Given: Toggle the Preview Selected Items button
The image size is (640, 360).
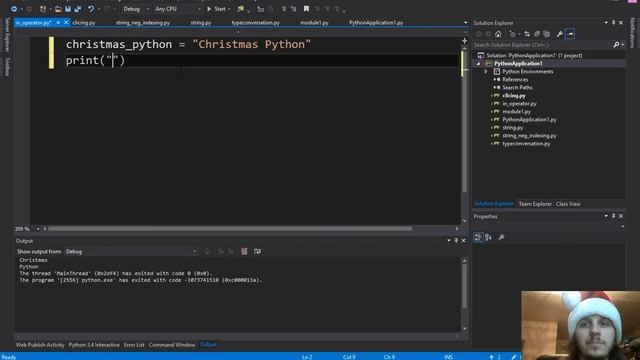Looking at the screenshot, I should click(x=570, y=34).
